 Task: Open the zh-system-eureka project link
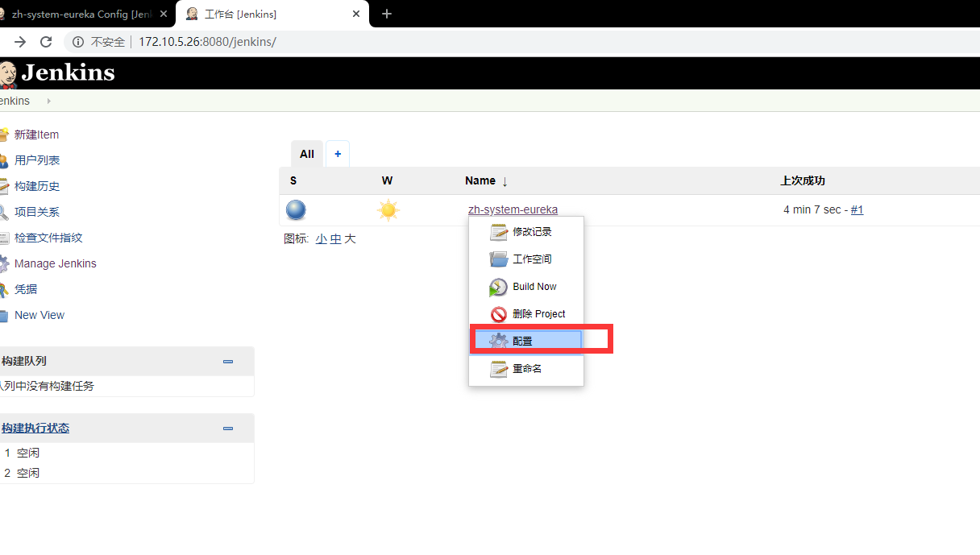pos(513,209)
